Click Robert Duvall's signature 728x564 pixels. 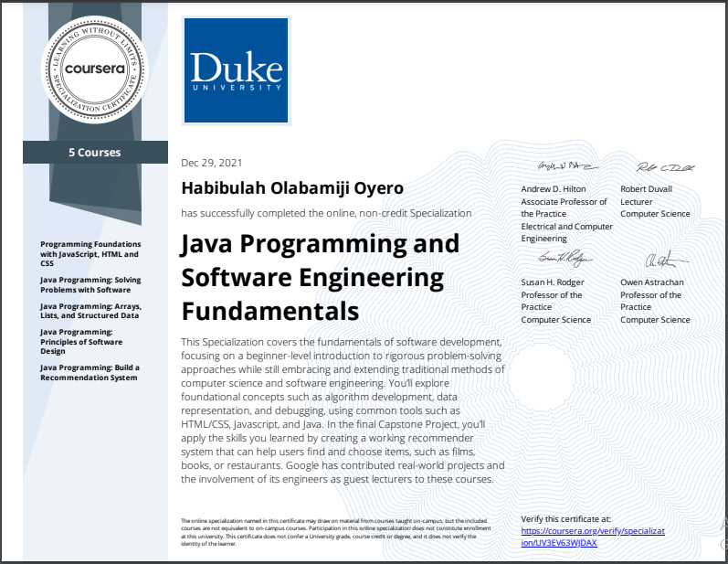(665, 167)
